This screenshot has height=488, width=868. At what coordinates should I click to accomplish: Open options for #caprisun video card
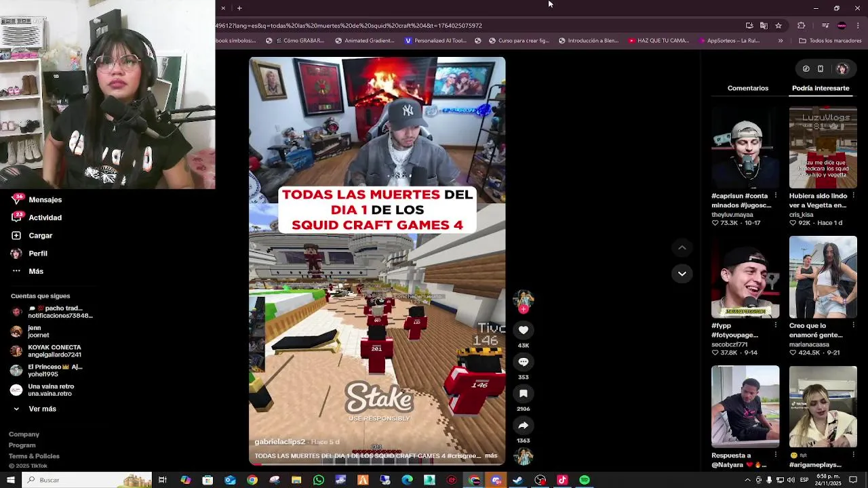click(776, 196)
